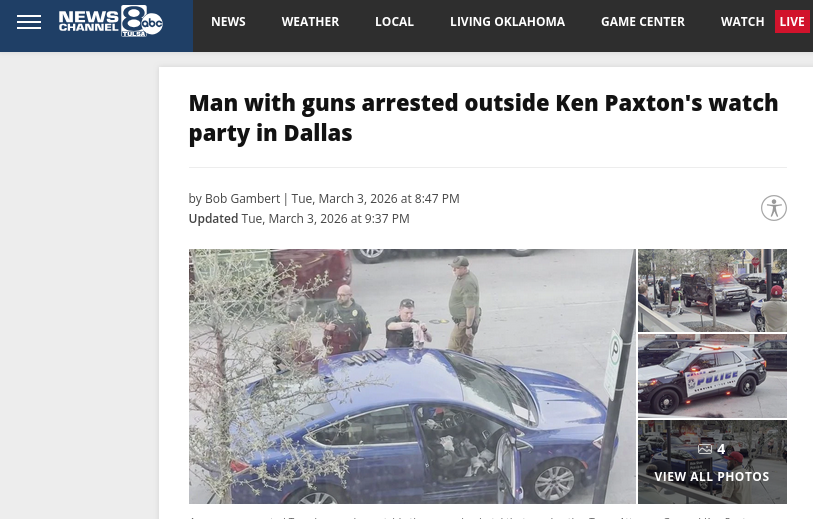
Task: Select the Watch nav item
Action: 742,22
